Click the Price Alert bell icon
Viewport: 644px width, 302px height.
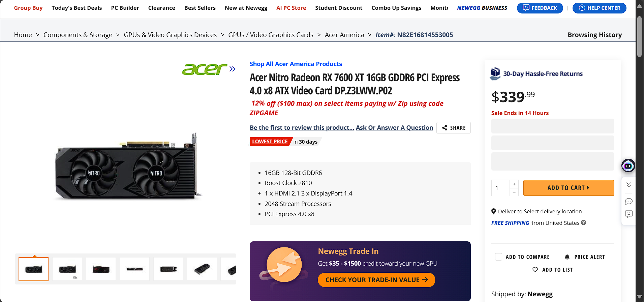pos(567,257)
